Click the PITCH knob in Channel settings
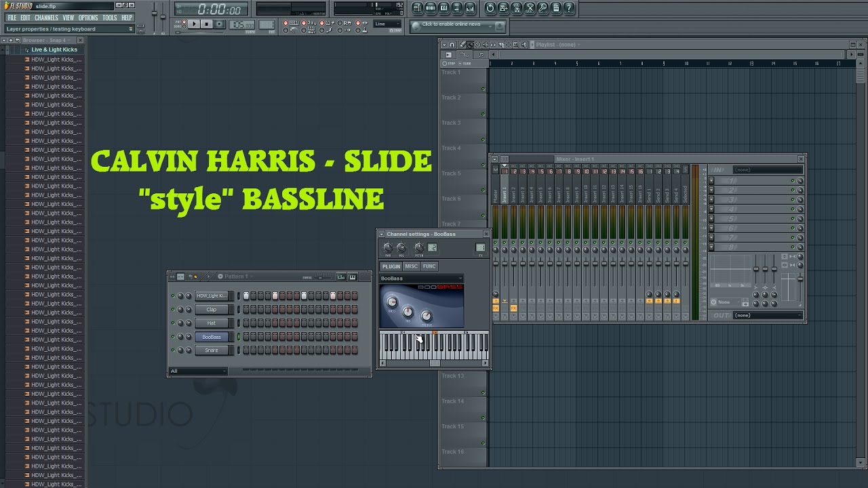The height and width of the screenshot is (488, 868). click(419, 247)
